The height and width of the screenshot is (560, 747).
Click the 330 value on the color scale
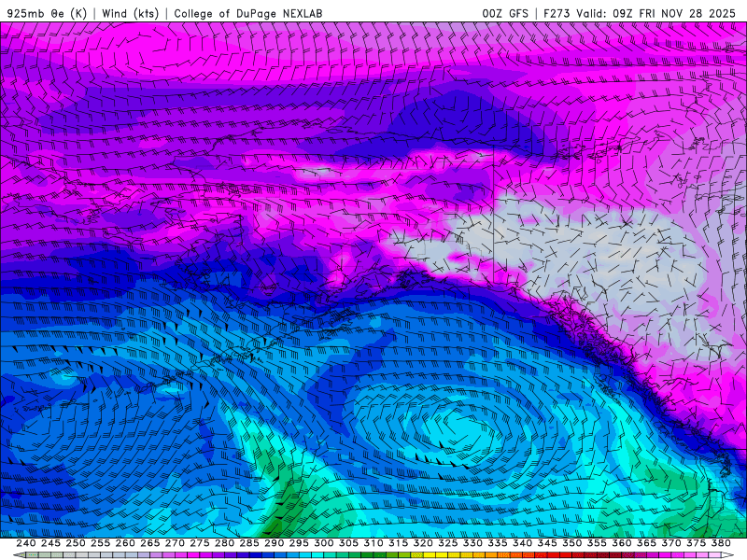(x=472, y=543)
